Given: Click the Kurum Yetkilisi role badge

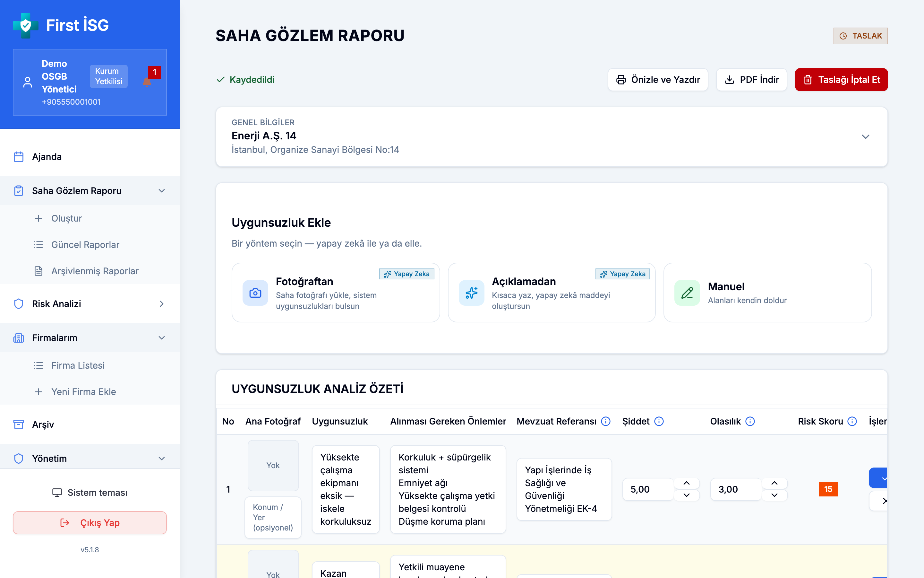Looking at the screenshot, I should point(109,76).
